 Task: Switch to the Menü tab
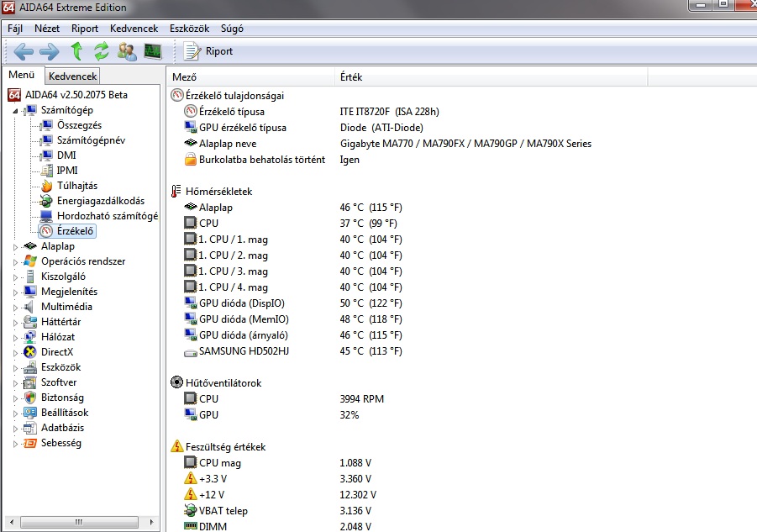point(22,75)
